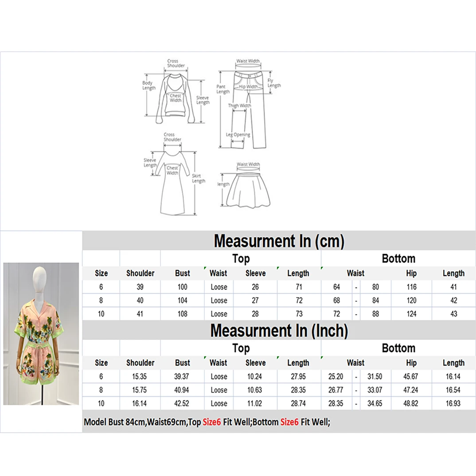Click bottom waist value 31.50 inches
This screenshot has width=476, height=476.
tap(375, 376)
